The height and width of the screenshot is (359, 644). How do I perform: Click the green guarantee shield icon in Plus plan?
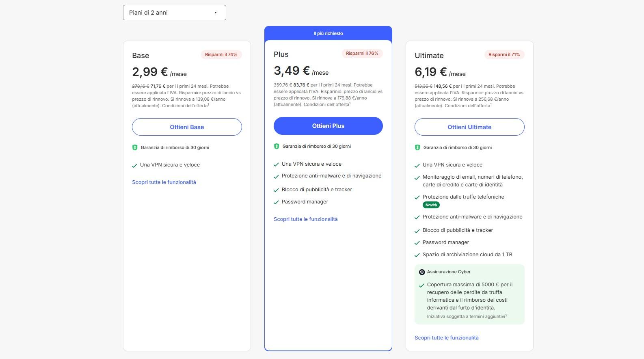pyautogui.click(x=277, y=146)
